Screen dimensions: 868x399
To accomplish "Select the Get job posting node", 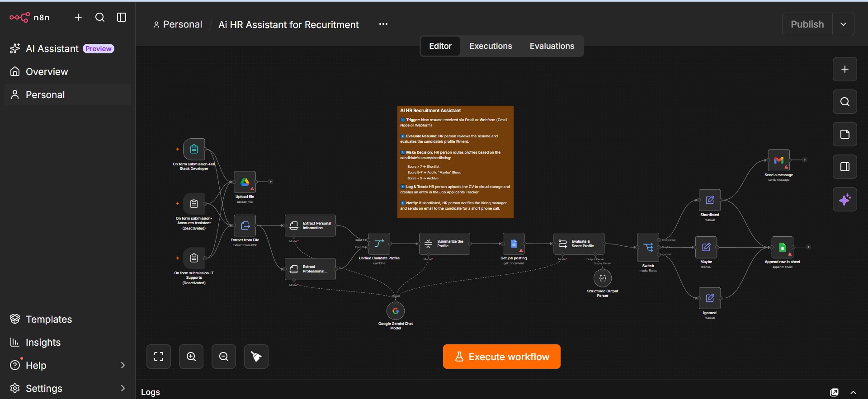I will [x=514, y=244].
